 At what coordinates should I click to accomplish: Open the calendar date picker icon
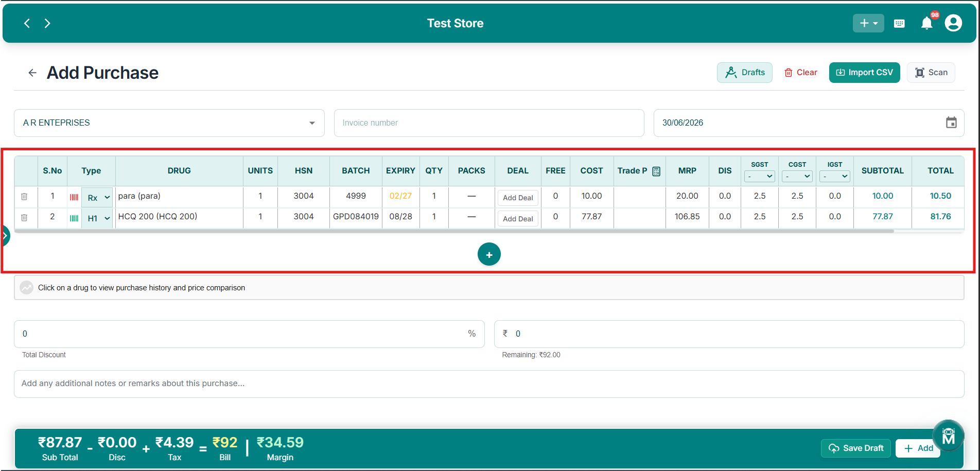click(x=951, y=123)
